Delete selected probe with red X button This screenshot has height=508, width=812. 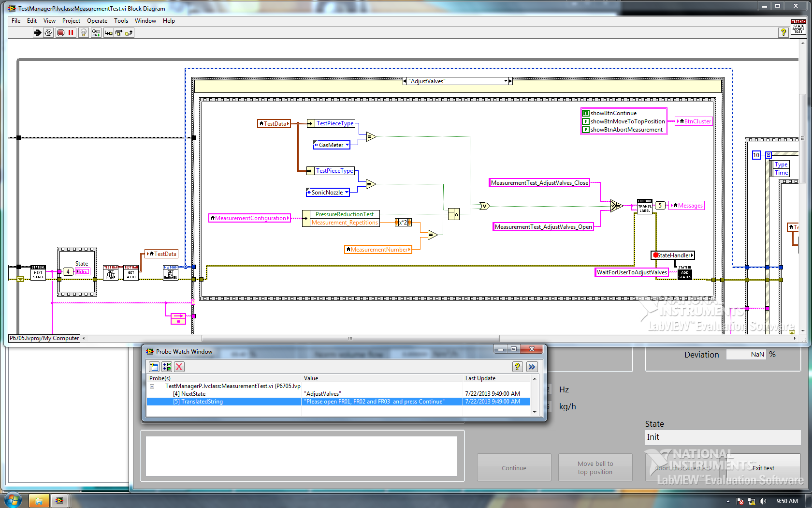pyautogui.click(x=179, y=367)
